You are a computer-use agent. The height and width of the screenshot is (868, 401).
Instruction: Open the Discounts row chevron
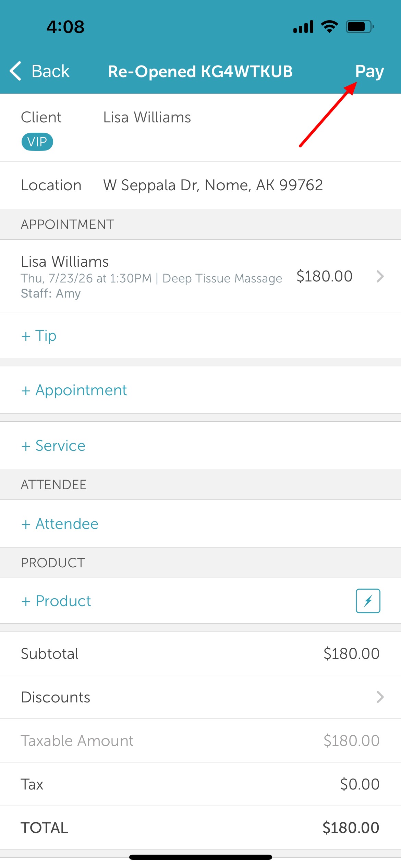point(380,697)
